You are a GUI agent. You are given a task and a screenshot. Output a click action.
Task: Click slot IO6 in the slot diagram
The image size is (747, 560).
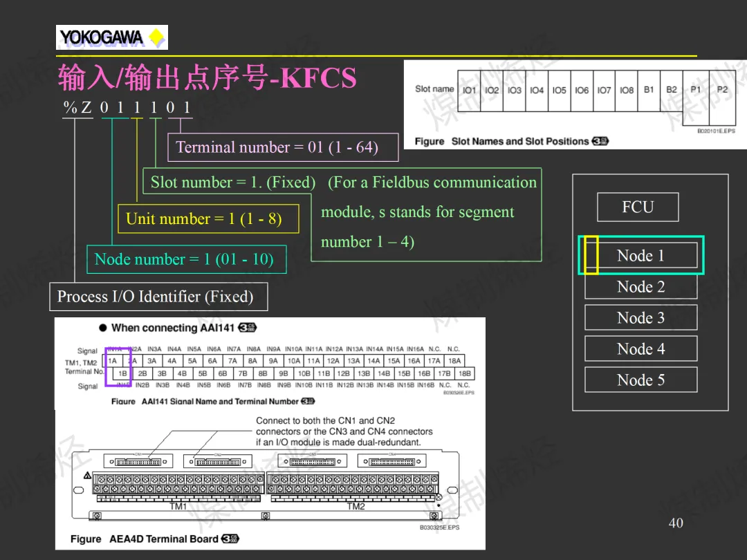click(581, 91)
